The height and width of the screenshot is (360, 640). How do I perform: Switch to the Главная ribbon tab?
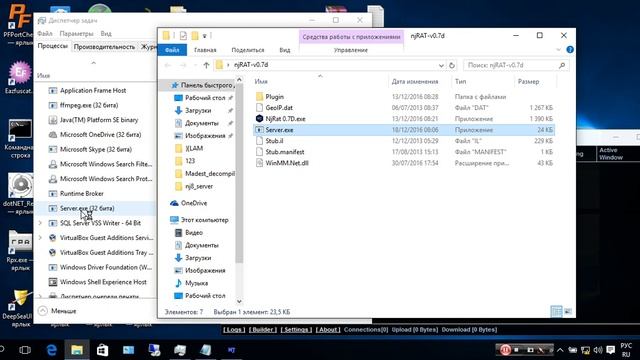point(205,50)
